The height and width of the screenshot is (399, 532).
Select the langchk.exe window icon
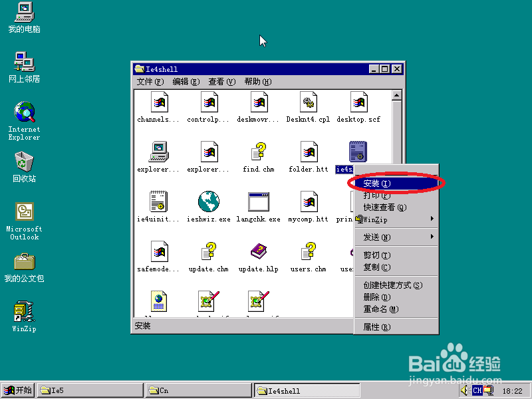[258, 201]
